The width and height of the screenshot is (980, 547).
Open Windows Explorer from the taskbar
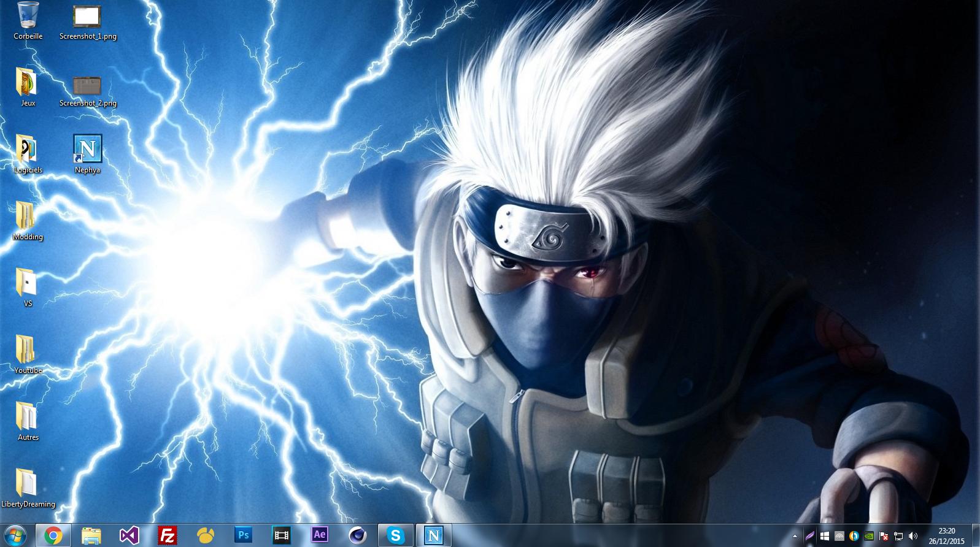click(91, 535)
